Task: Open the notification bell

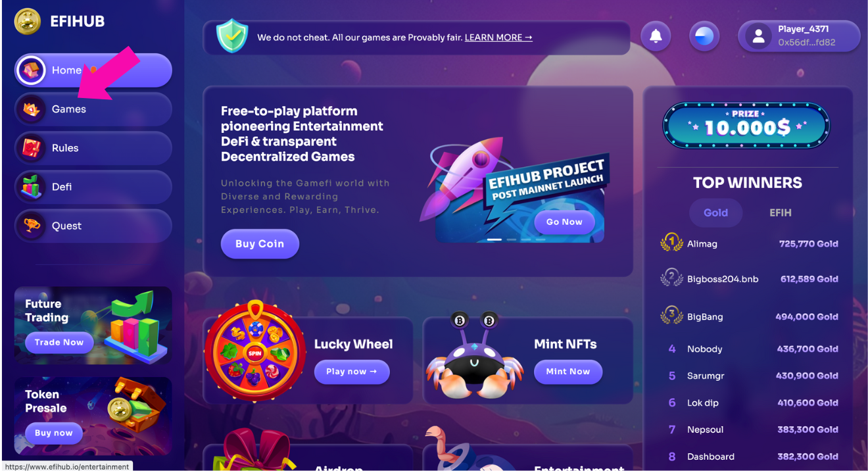Action: coord(656,36)
